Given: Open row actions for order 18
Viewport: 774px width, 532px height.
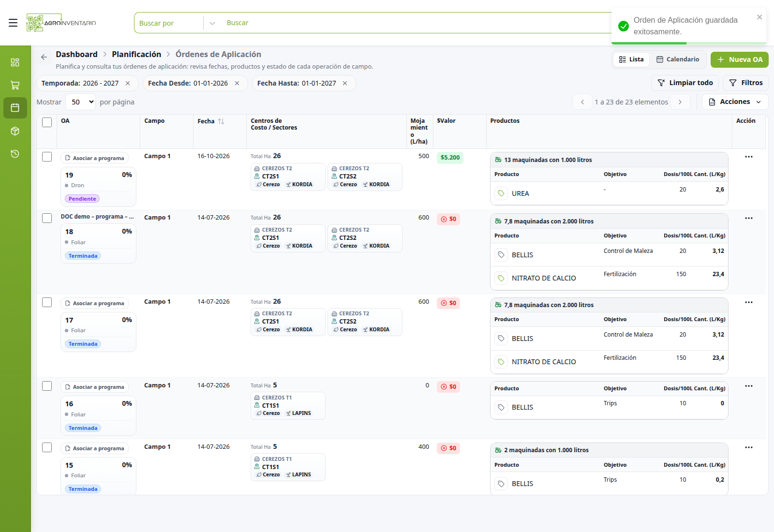Looking at the screenshot, I should click(749, 218).
